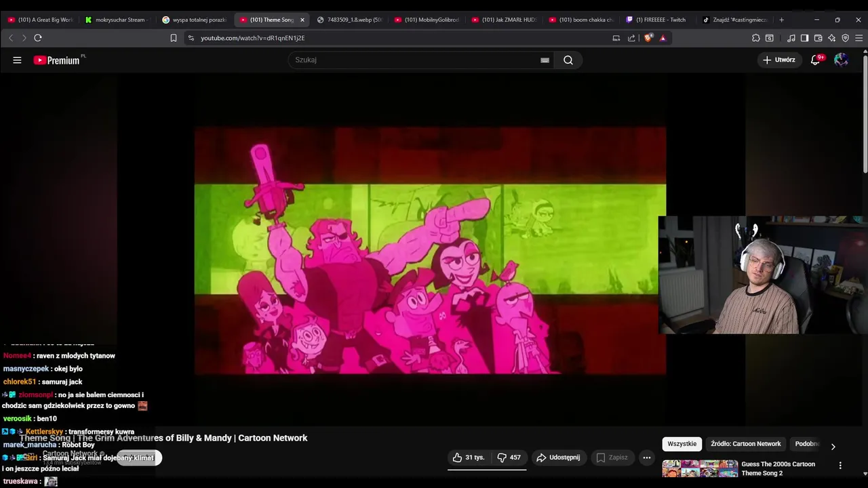This screenshot has height=488, width=868.
Task: Switch to mokrysuchar Stream tab
Action: point(117,20)
